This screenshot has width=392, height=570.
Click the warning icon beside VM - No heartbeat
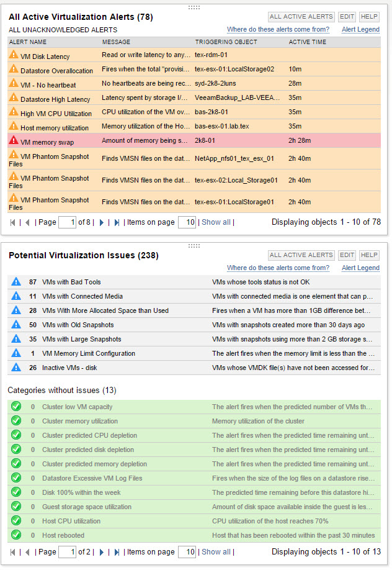pos(14,83)
